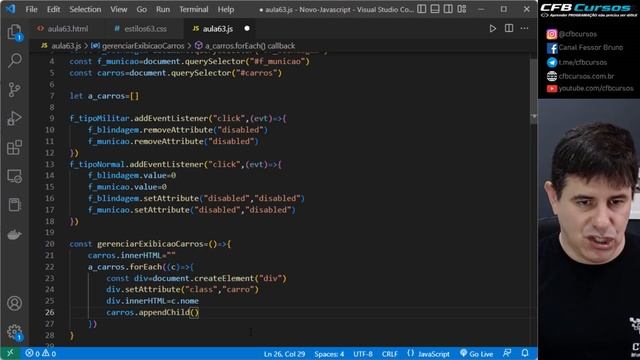The image size is (640, 360).
Task: Open the Extensions view
Action: click(14, 147)
